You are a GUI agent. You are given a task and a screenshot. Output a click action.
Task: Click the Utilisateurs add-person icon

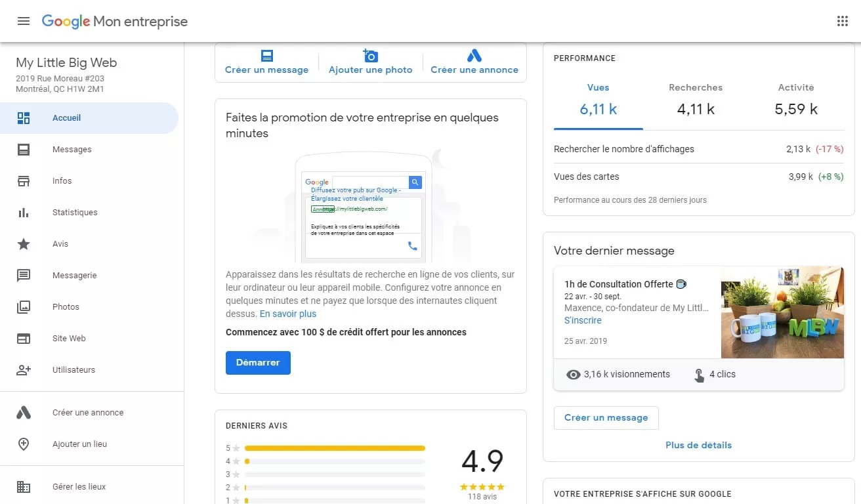(24, 370)
